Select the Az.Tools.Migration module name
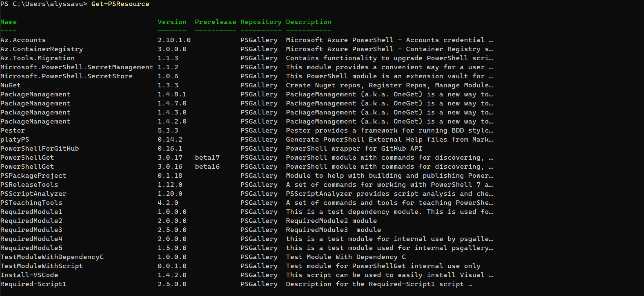Screen dimensions: 644x296 pos(38,58)
